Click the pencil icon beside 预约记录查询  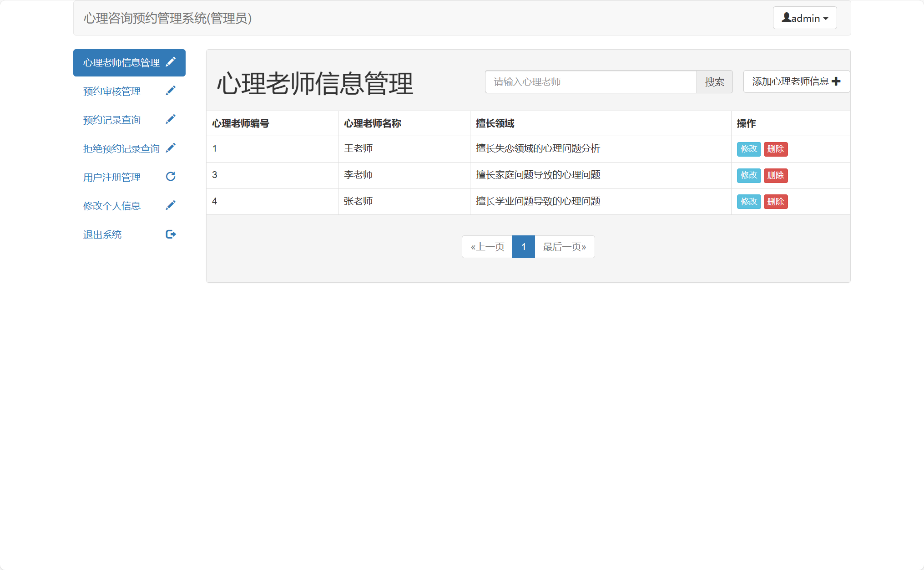[171, 119]
